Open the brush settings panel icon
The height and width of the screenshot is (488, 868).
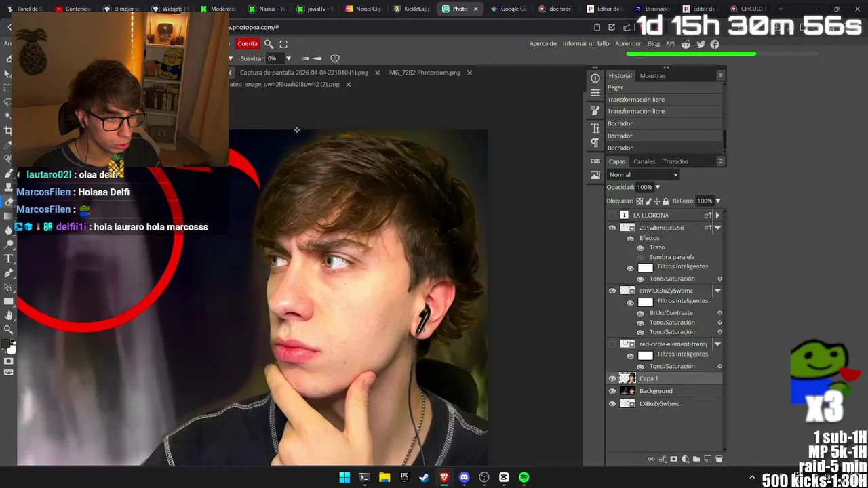tap(595, 110)
